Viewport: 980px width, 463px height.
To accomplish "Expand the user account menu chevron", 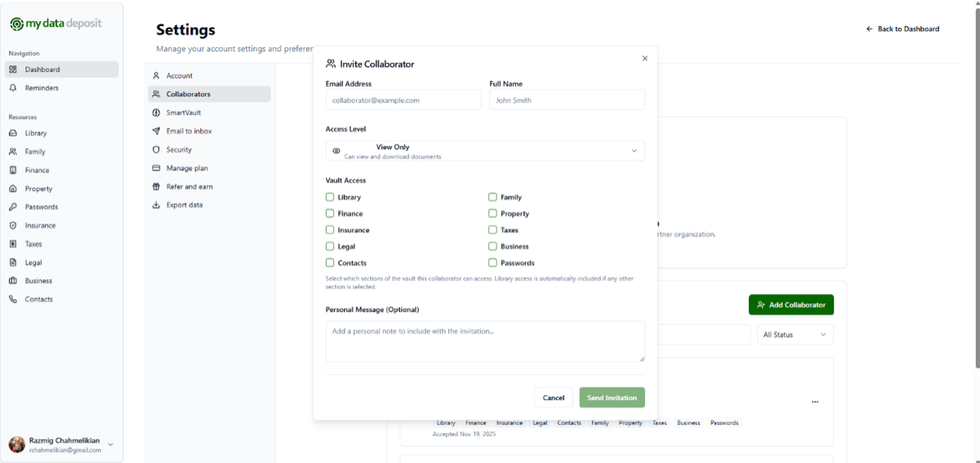I will point(111,444).
